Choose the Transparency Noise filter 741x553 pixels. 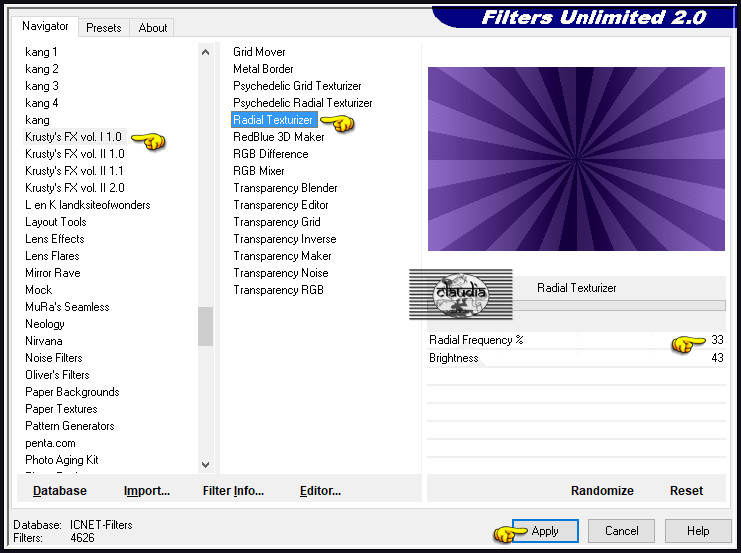pyautogui.click(x=281, y=273)
